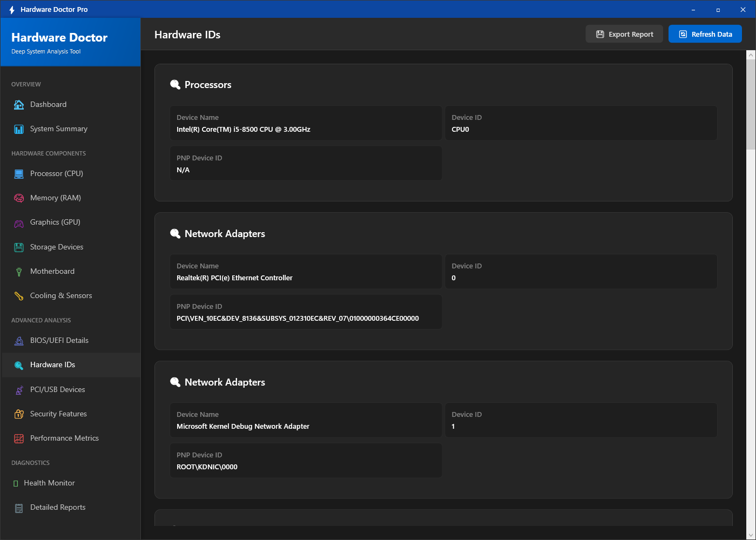Click the Hardware IDs page title
The height and width of the screenshot is (540, 756).
click(187, 35)
